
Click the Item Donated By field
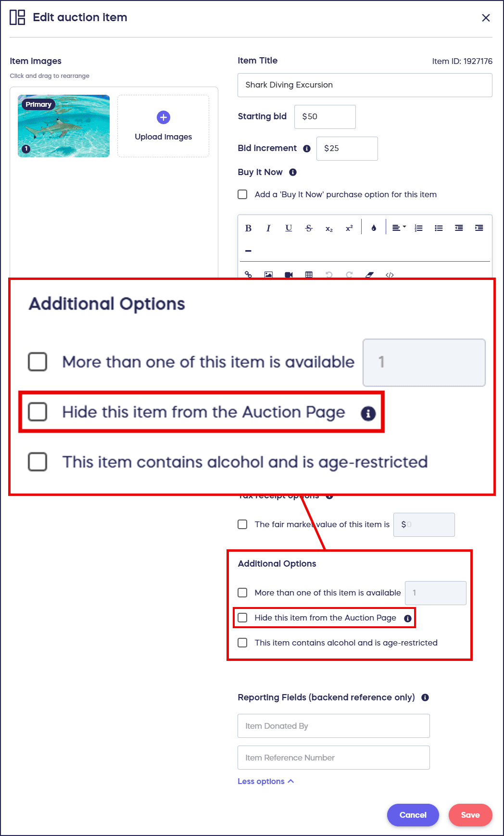(333, 726)
